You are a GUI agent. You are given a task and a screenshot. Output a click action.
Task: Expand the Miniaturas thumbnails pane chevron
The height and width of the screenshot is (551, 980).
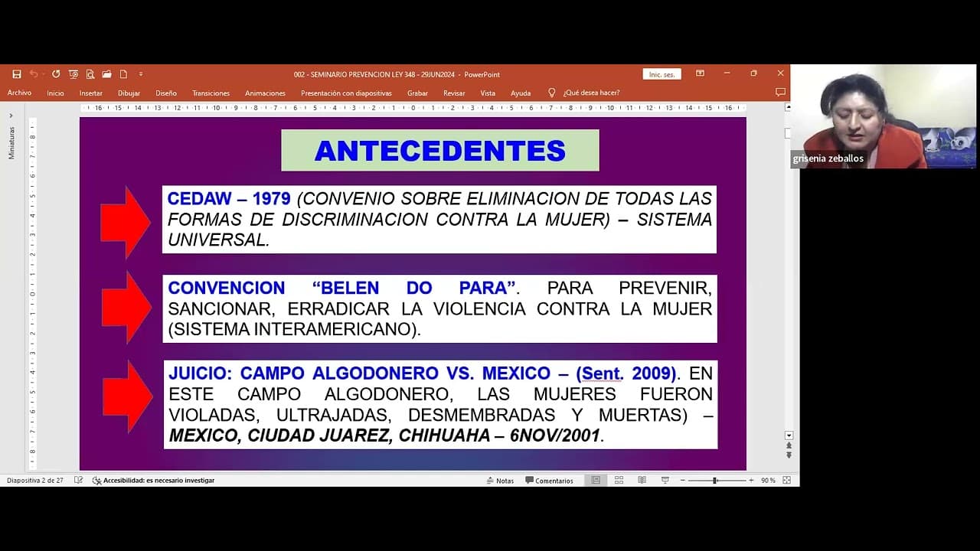(11, 116)
